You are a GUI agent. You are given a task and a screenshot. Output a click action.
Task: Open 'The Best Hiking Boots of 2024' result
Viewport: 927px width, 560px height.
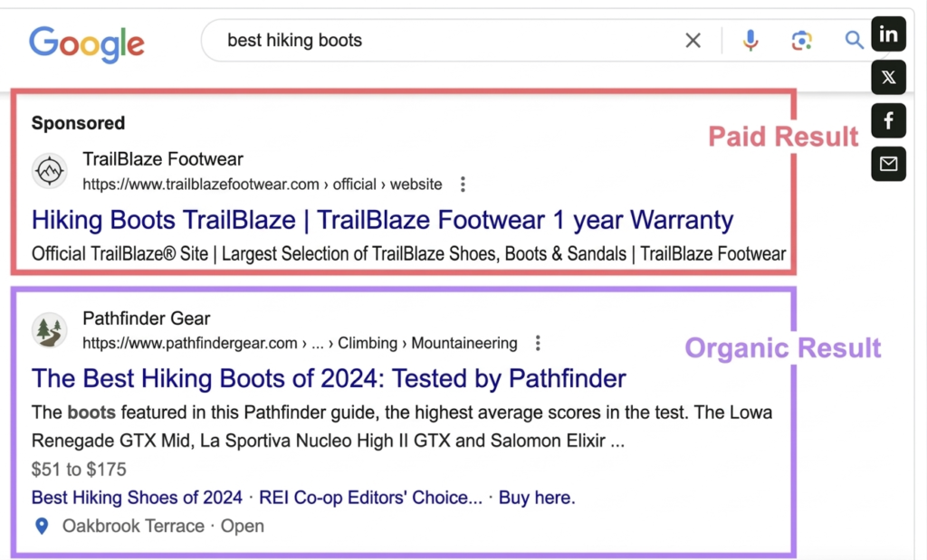[329, 379]
